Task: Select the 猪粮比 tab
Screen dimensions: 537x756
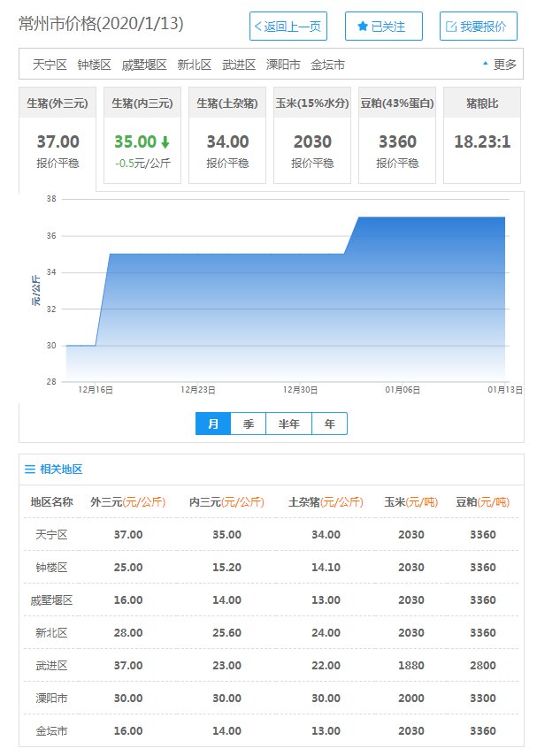Action: [482, 135]
